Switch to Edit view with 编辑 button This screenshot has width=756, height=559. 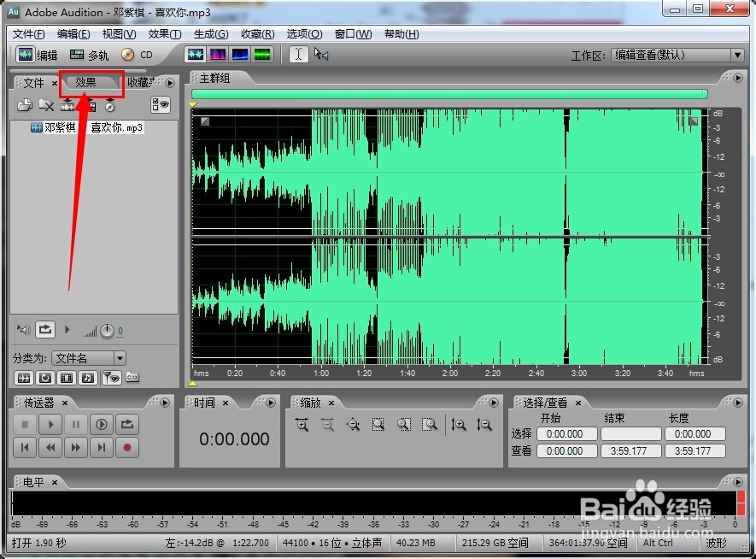coord(37,55)
